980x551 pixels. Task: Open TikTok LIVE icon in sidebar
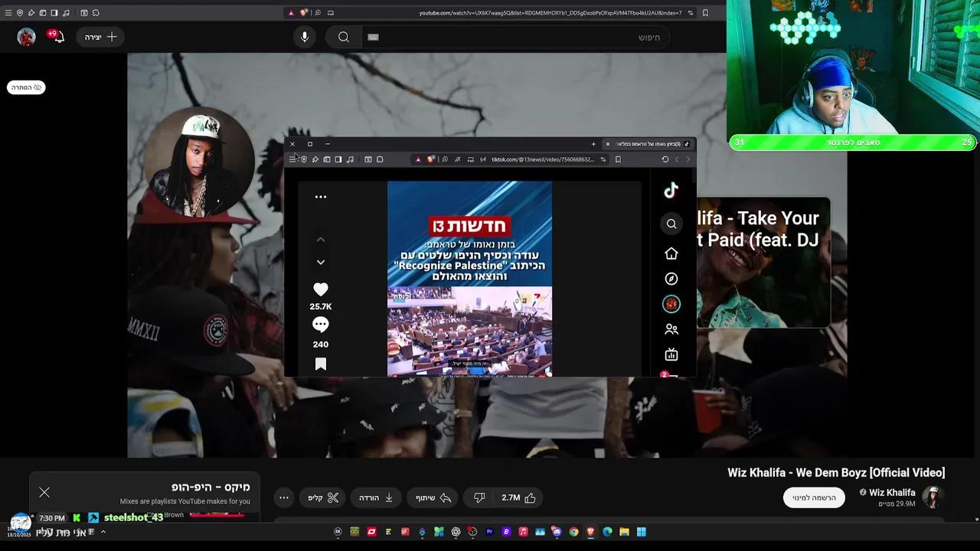pos(671,354)
